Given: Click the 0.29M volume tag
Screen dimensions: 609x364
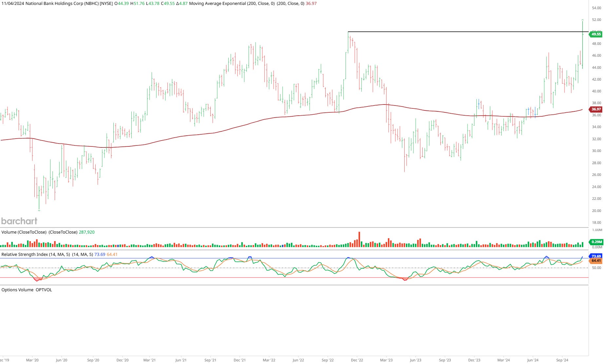Looking at the screenshot, I should (596, 242).
